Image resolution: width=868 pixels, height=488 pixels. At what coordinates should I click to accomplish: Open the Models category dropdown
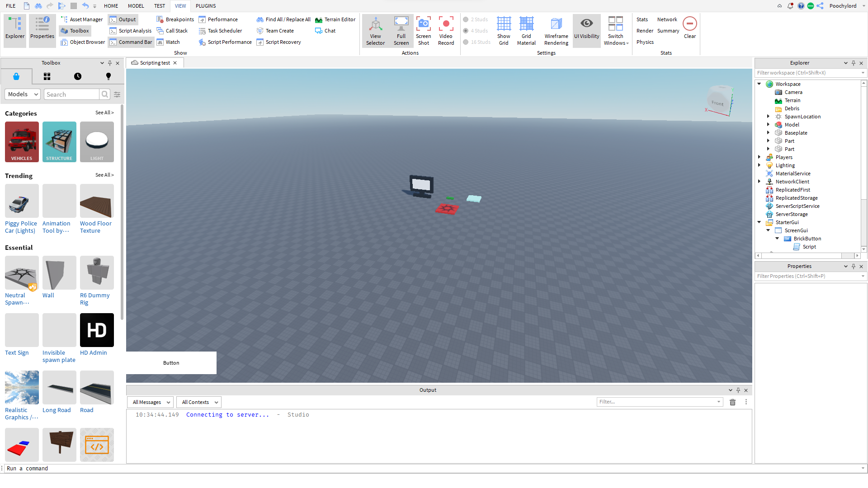pyautogui.click(x=23, y=94)
